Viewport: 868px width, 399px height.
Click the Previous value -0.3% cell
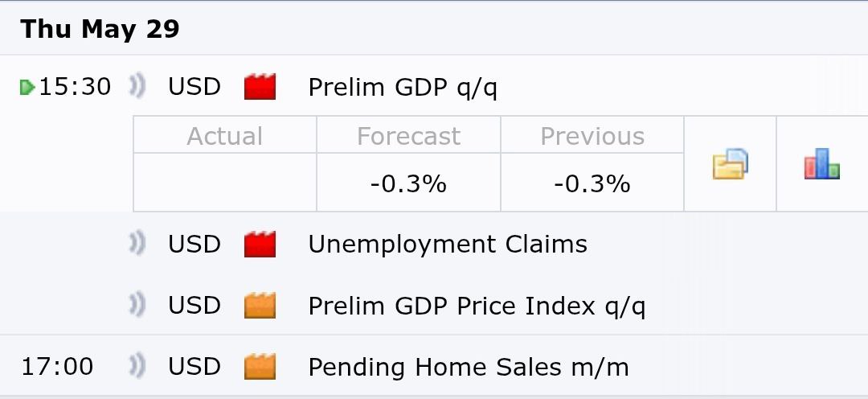(592, 183)
